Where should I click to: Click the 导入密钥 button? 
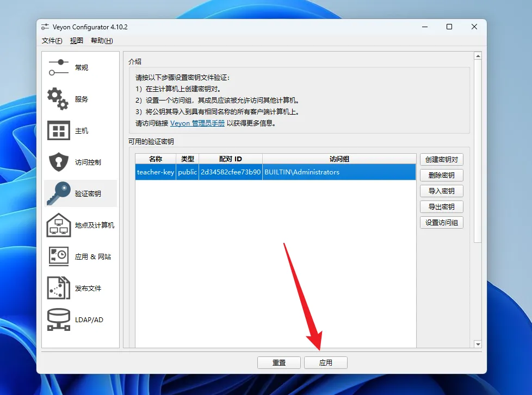point(441,191)
